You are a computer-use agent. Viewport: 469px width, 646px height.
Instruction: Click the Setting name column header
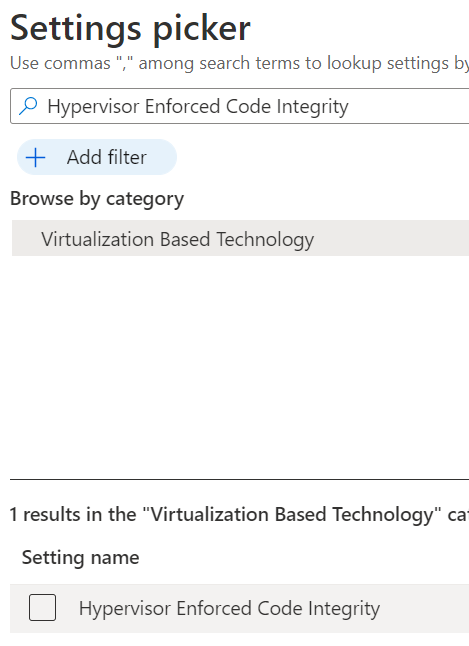[80, 557]
